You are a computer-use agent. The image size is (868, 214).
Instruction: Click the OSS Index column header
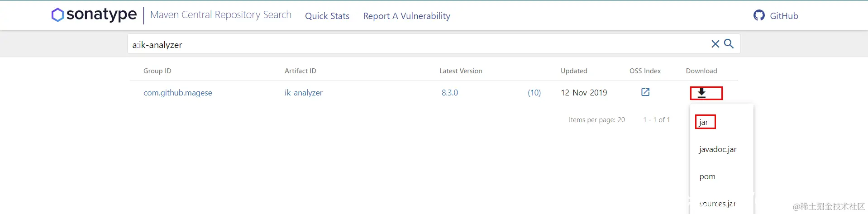(x=645, y=71)
